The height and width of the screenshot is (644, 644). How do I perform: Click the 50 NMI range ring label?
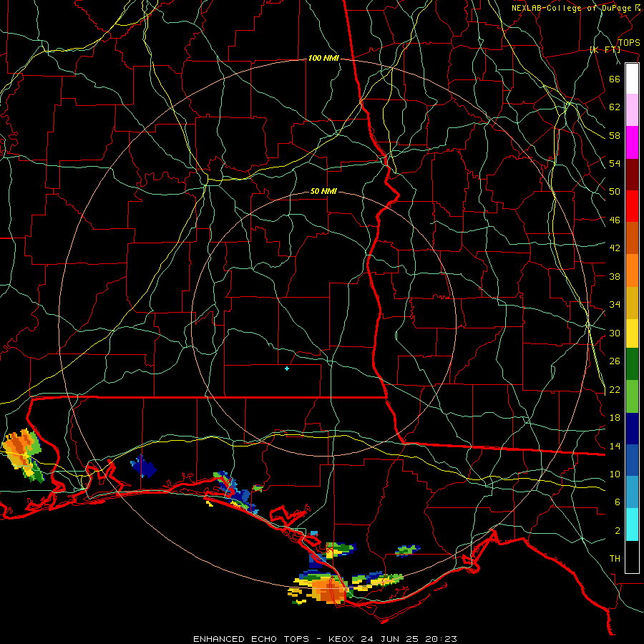point(323,191)
